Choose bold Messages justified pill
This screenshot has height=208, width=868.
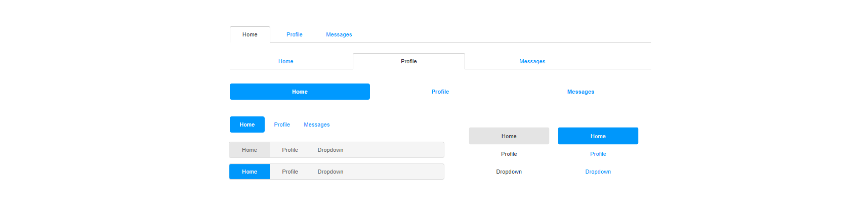click(581, 92)
